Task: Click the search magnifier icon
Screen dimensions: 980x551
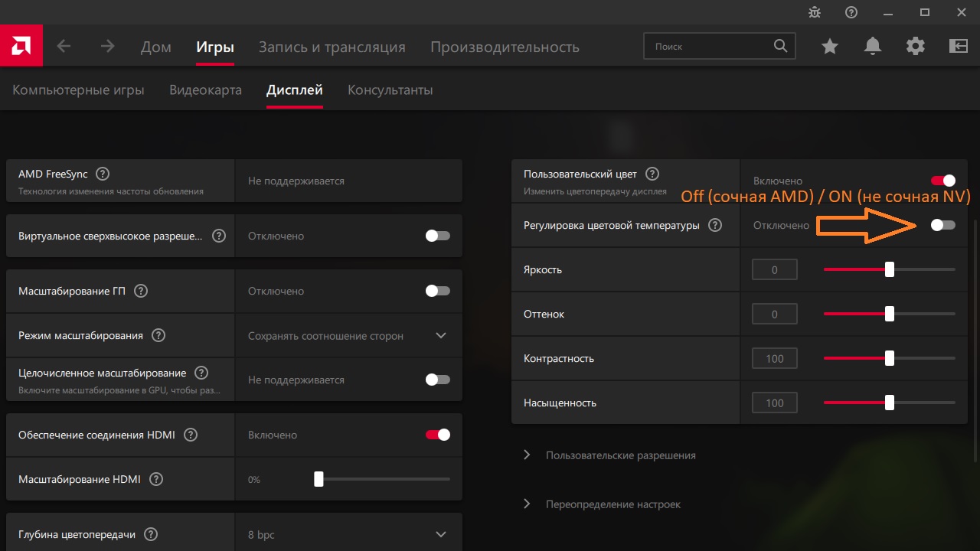Action: click(780, 46)
